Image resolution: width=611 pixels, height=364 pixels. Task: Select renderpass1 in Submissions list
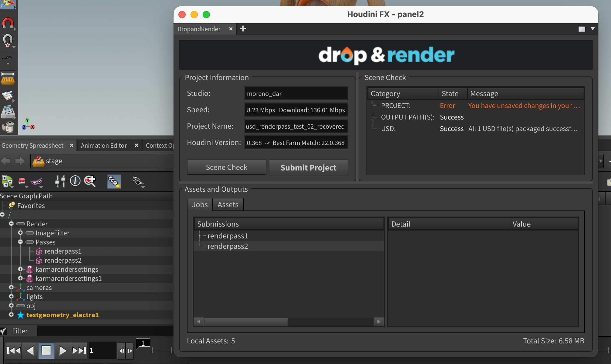tap(289, 236)
